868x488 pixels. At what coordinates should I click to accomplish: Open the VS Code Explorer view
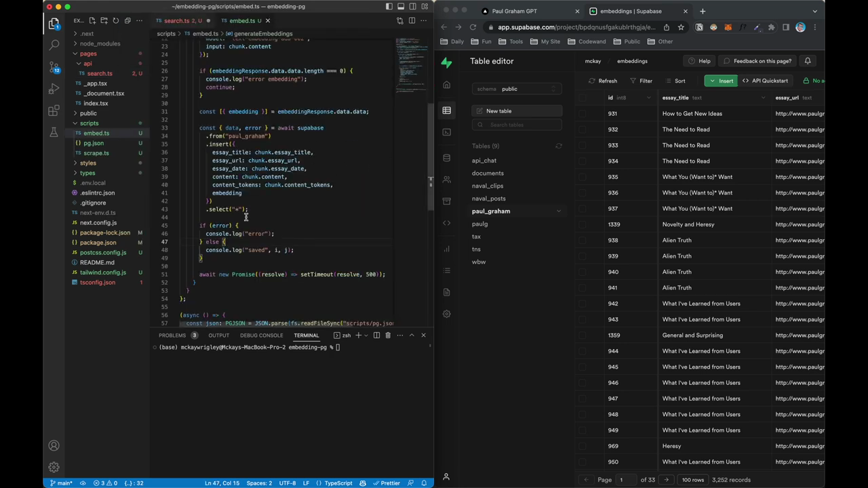pos(54,24)
